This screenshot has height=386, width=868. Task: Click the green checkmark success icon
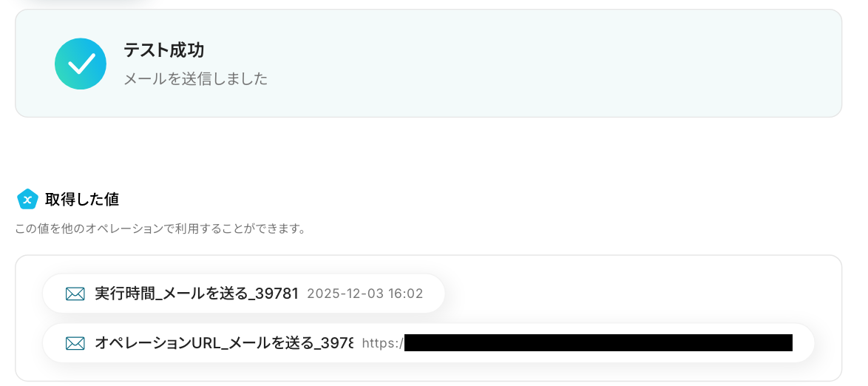(x=81, y=64)
